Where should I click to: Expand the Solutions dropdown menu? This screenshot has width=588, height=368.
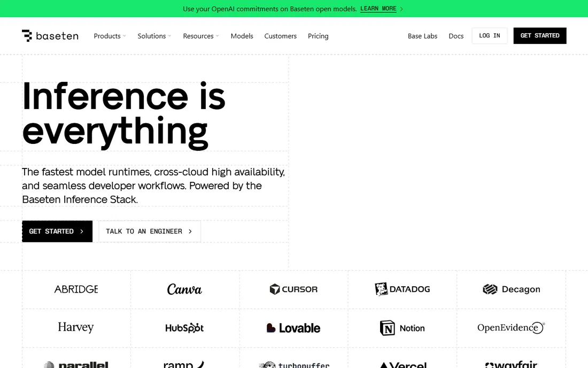tap(154, 36)
